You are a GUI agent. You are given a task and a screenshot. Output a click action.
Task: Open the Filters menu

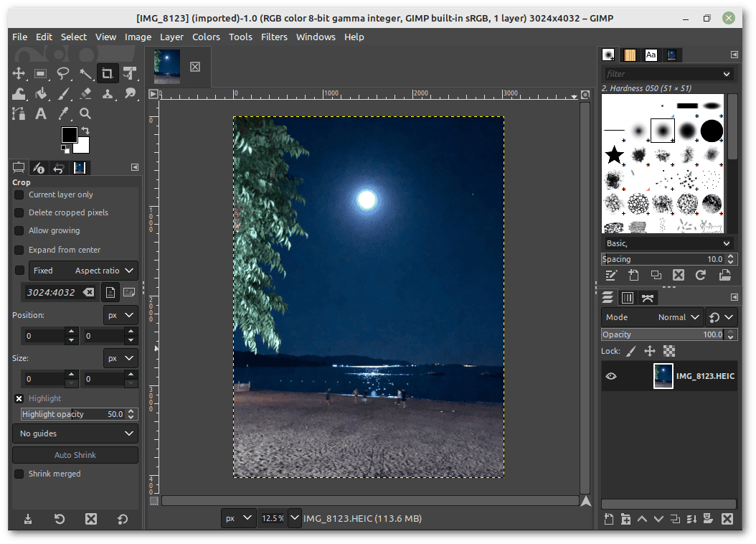pos(274,37)
